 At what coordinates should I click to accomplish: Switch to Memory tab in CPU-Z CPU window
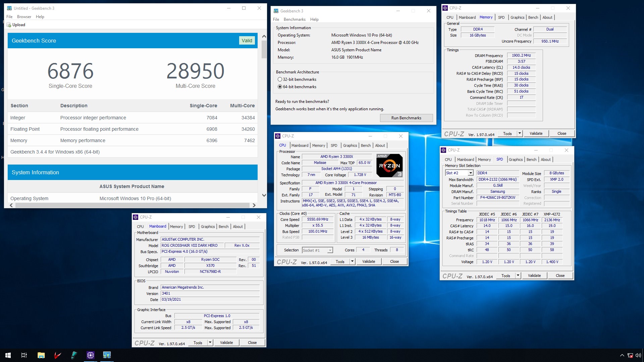pyautogui.click(x=319, y=145)
